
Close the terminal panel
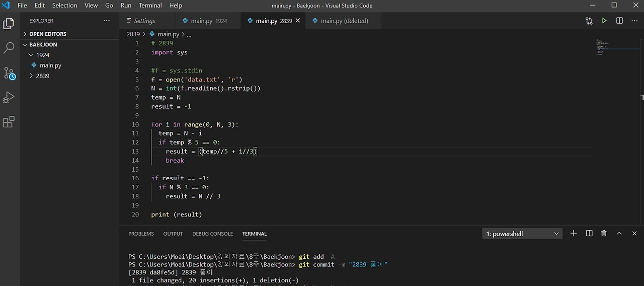pos(634,233)
